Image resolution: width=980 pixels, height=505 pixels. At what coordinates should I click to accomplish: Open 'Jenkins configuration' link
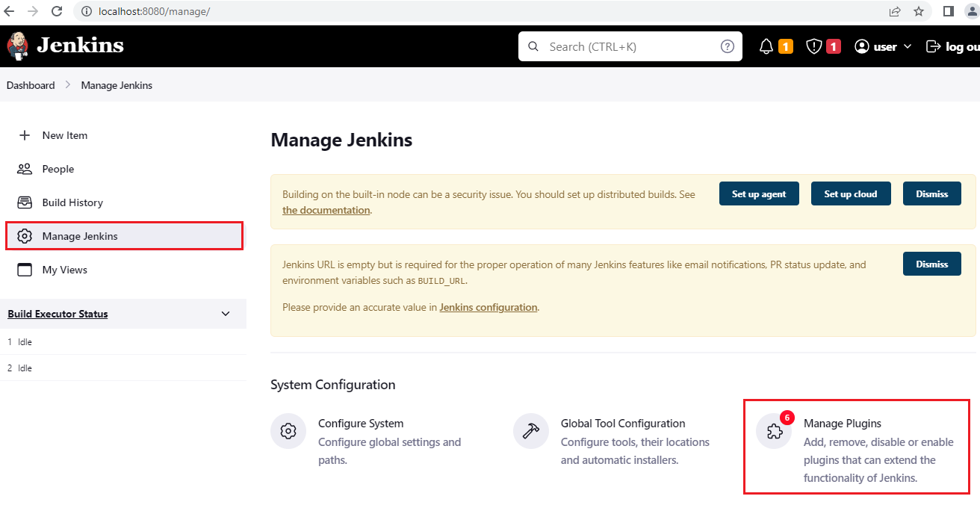click(x=489, y=307)
